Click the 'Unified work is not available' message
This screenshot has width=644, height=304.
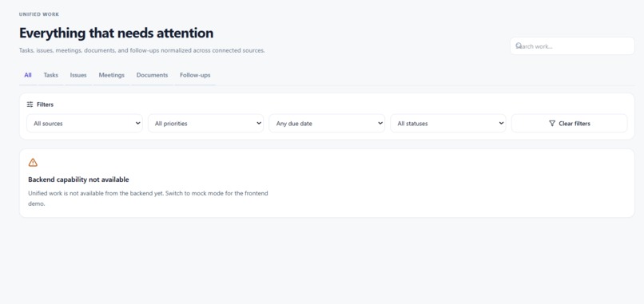148,198
